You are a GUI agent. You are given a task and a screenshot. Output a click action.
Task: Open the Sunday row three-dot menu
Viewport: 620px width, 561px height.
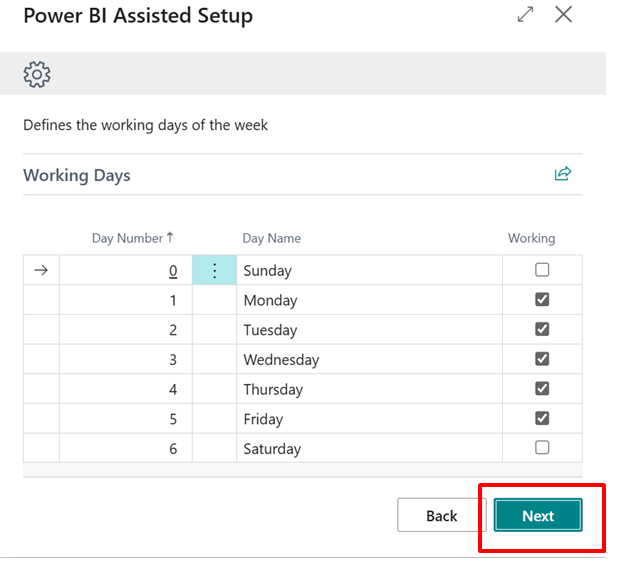pyautogui.click(x=214, y=270)
